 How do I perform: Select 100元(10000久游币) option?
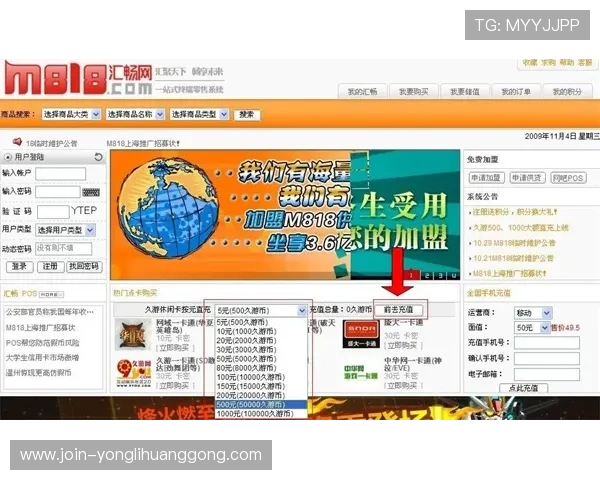[261, 377]
